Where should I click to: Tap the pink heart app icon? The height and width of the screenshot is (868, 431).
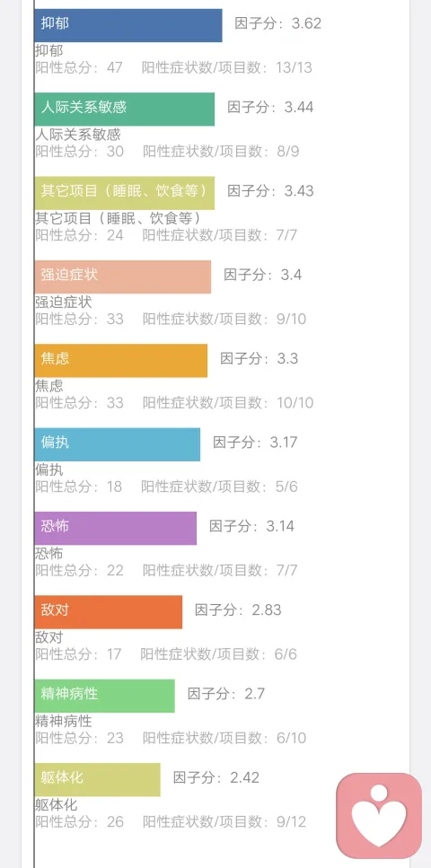tap(379, 815)
